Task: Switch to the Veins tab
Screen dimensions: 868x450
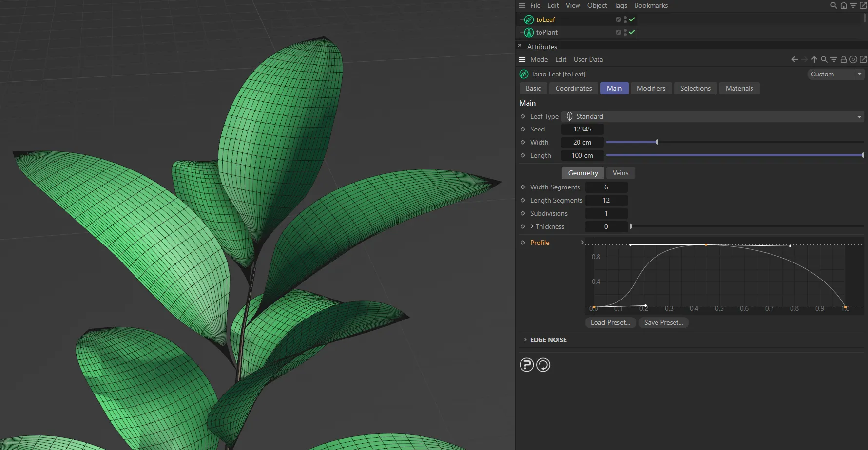Action: click(x=620, y=173)
